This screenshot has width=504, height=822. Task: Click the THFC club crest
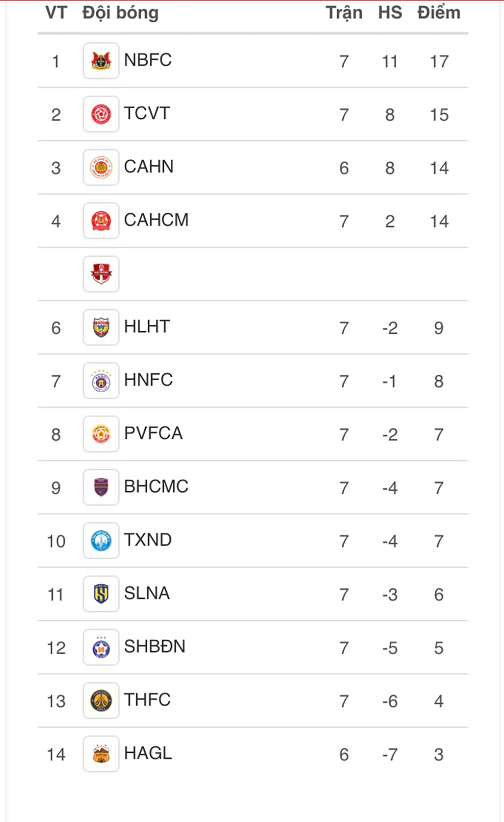[101, 700]
